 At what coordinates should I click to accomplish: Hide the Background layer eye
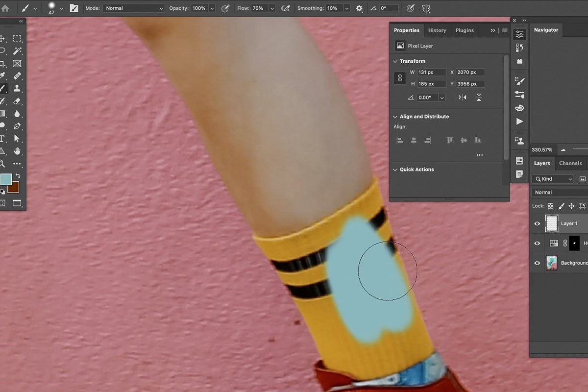coord(537,263)
